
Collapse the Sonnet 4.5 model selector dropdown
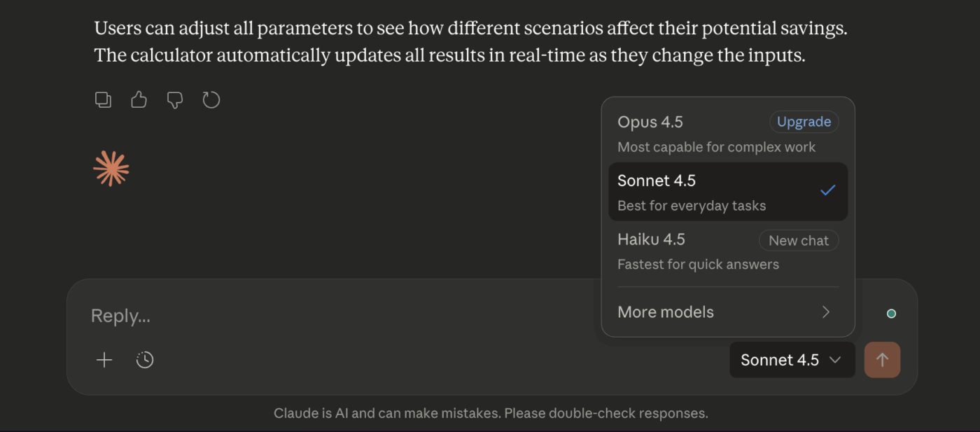pos(792,360)
